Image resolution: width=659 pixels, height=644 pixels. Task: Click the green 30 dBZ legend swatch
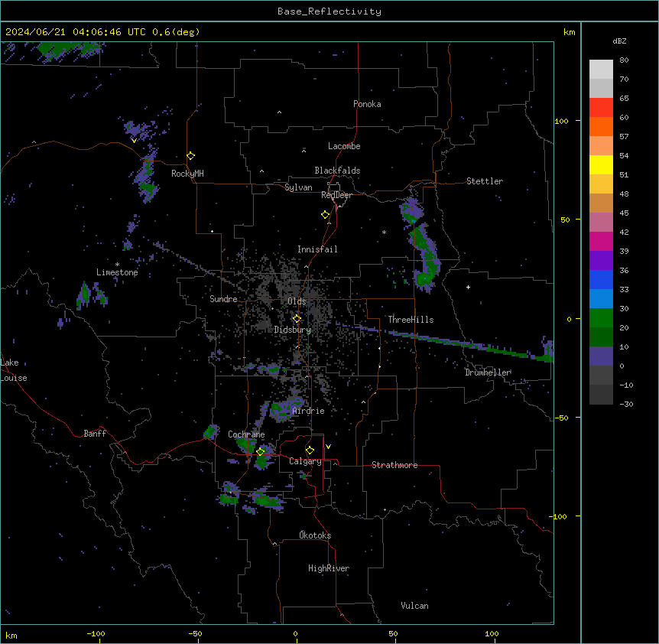point(601,318)
